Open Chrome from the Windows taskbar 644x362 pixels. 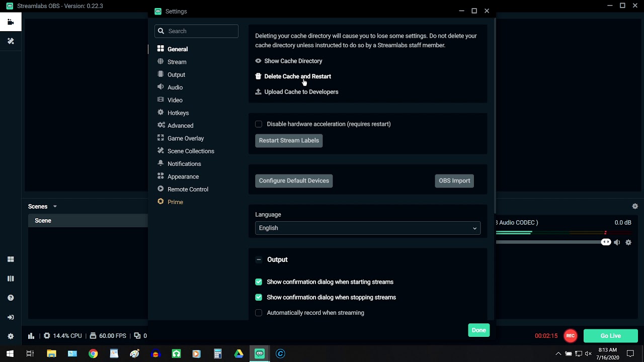pos(93,354)
